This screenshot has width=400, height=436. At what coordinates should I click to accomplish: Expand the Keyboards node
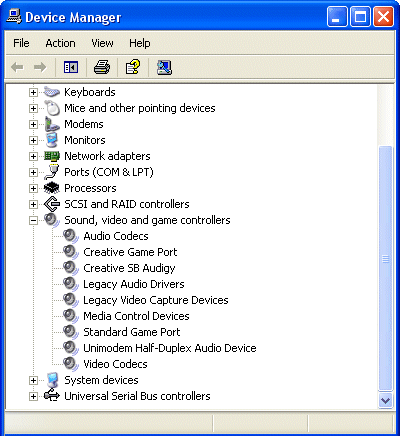point(33,92)
